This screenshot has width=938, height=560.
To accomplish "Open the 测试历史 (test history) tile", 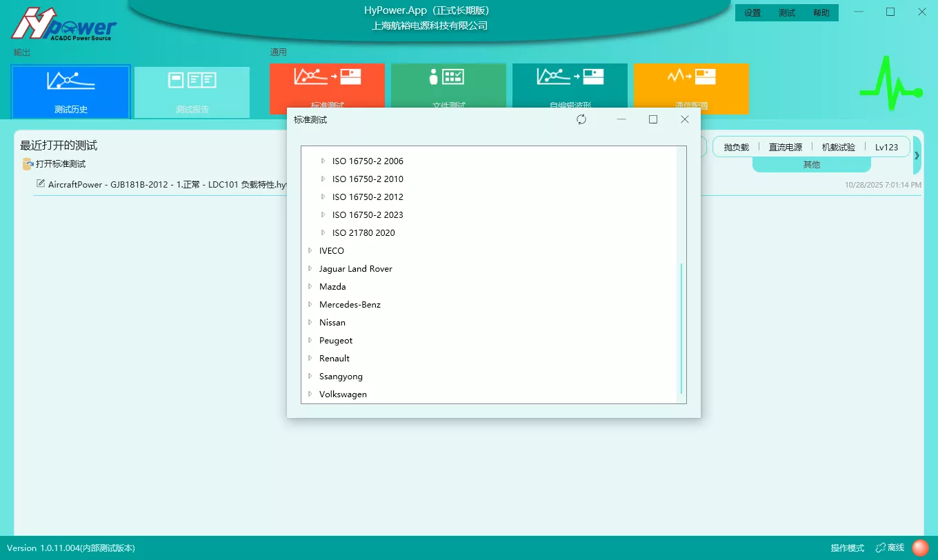I will (70, 92).
